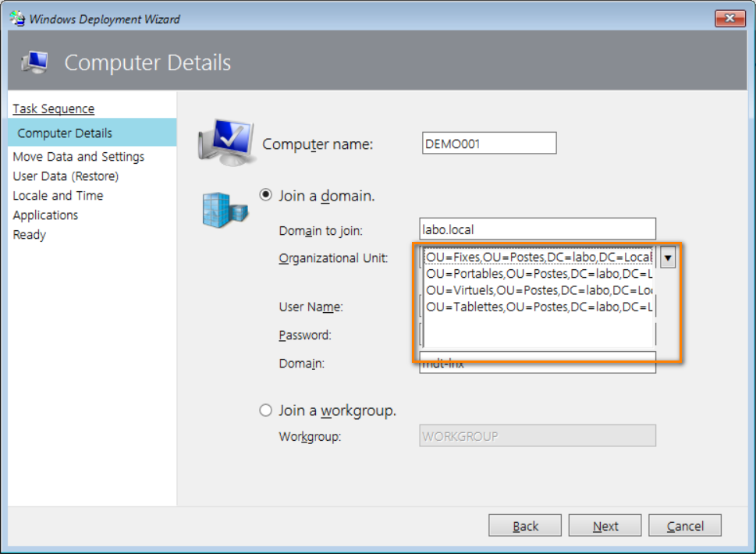Click the Organizational Unit label
Screen dimensions: 756x554
(x=333, y=258)
